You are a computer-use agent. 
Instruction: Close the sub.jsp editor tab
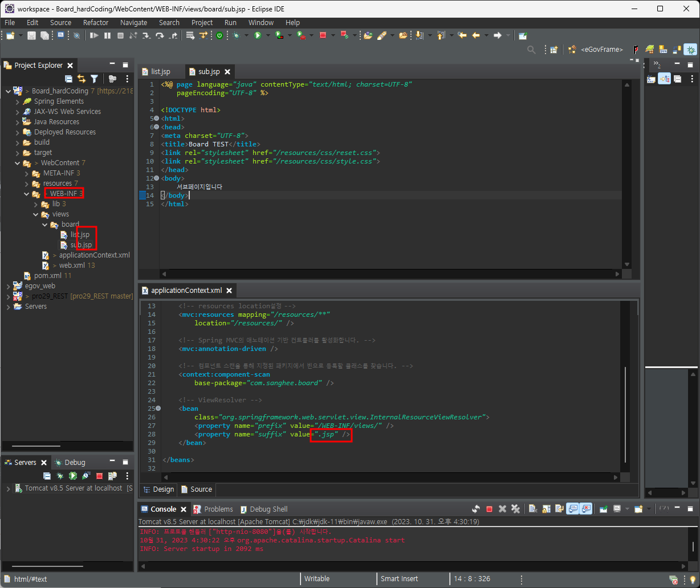pos(227,71)
